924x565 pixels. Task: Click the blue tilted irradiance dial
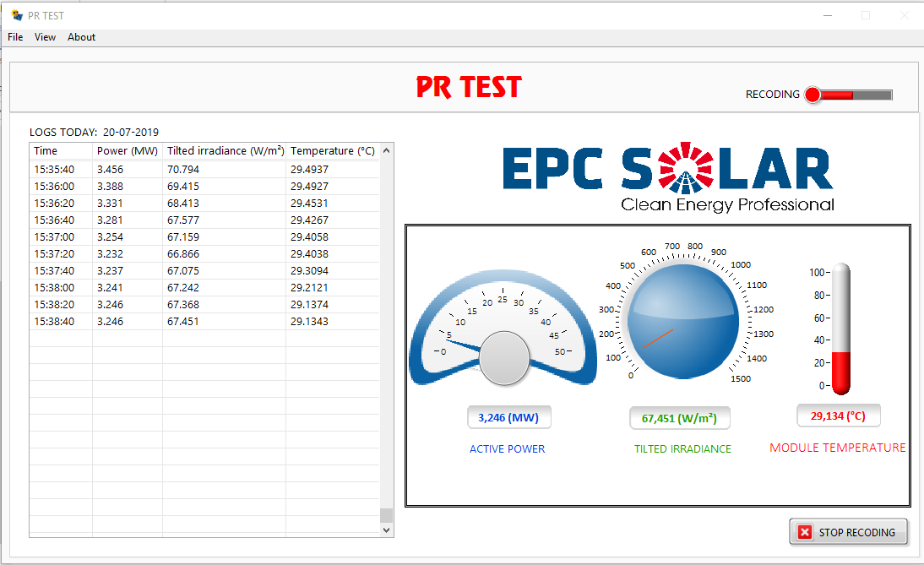pos(683,321)
